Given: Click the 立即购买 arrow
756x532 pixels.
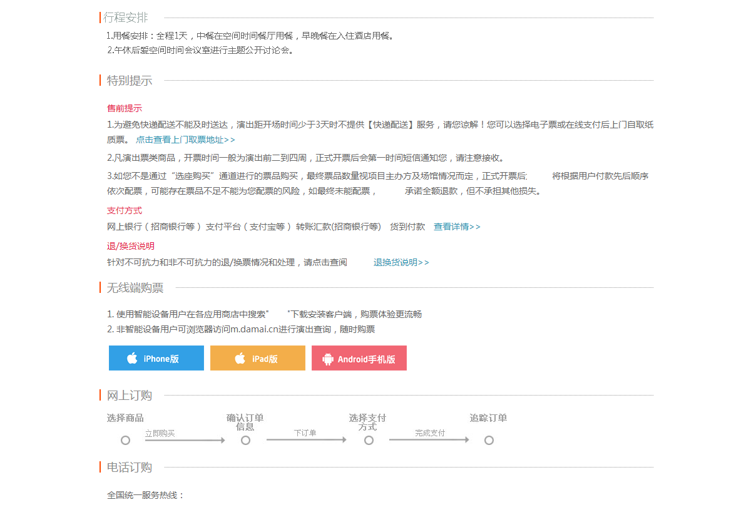Looking at the screenshot, I should coord(185,440).
